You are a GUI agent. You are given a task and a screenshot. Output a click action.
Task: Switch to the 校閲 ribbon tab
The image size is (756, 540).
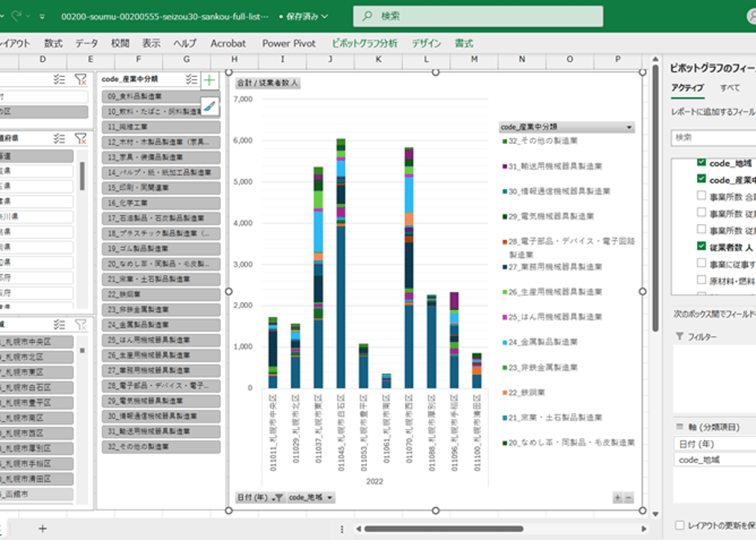click(120, 43)
